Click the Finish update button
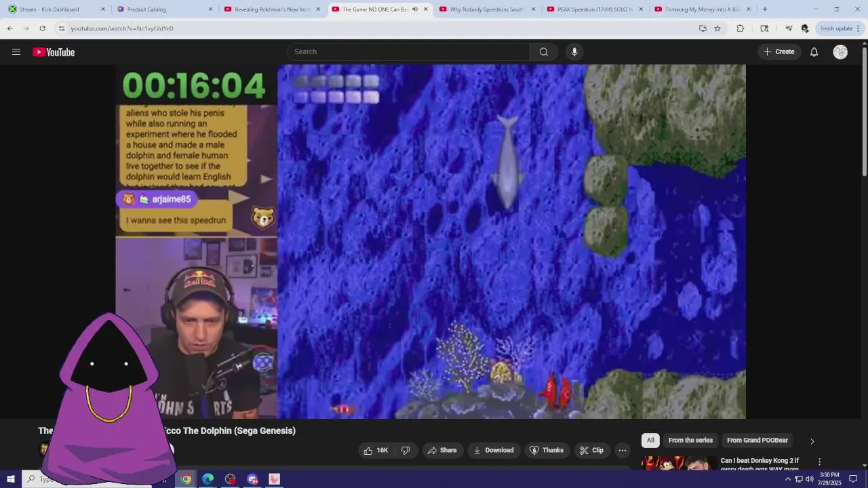 tap(836, 28)
